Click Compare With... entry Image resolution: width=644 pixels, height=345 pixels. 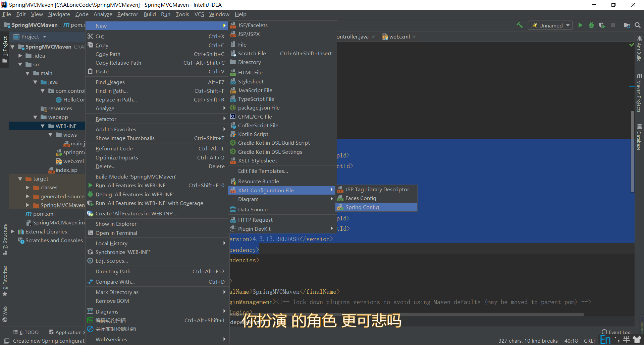click(157, 282)
